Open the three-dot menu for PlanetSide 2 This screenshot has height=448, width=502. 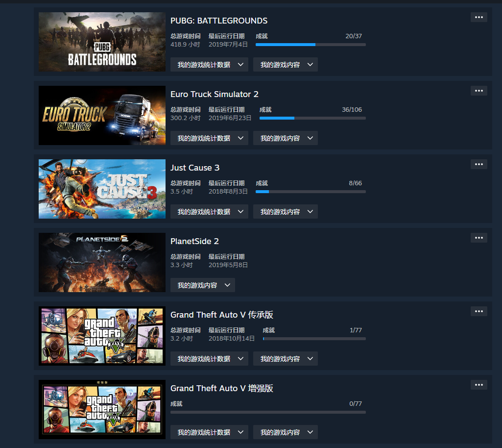pos(478,238)
